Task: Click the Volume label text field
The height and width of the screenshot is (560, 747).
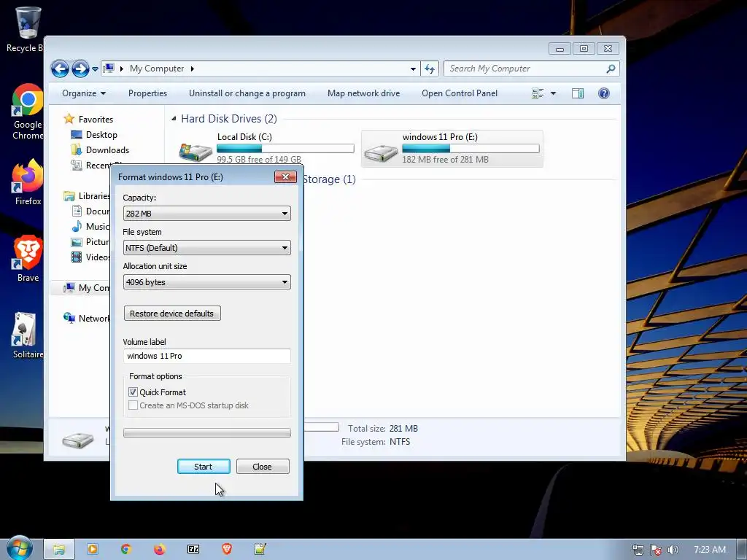Action: click(206, 356)
